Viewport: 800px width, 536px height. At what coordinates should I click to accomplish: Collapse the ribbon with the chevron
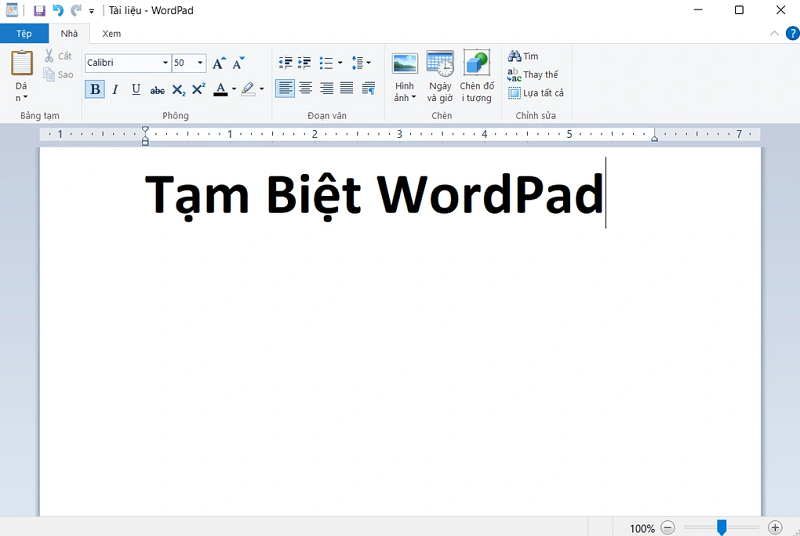click(x=774, y=34)
